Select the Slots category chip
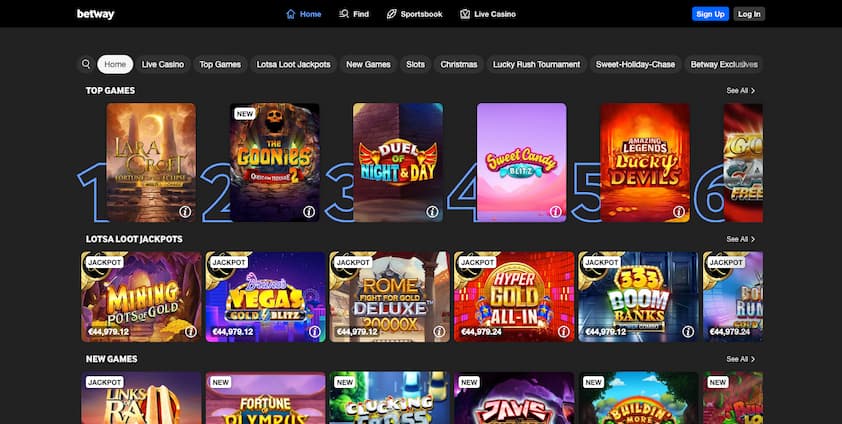This screenshot has width=842, height=424. 415,64
